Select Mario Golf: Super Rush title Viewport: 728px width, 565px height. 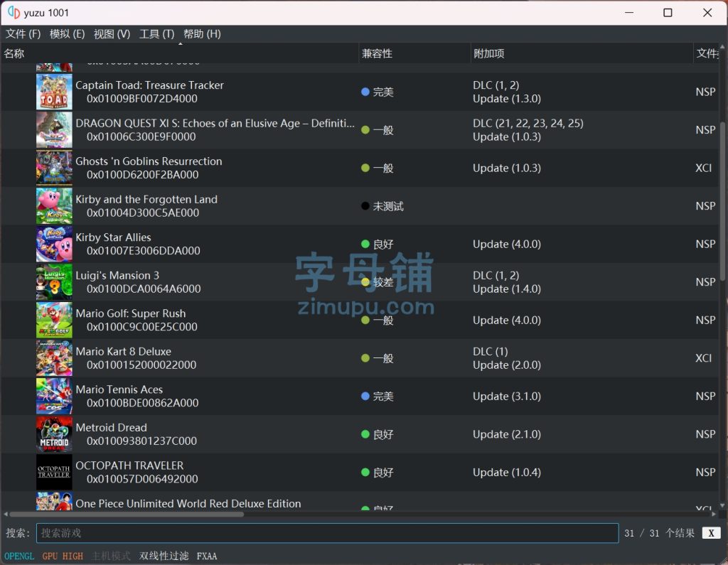click(131, 313)
